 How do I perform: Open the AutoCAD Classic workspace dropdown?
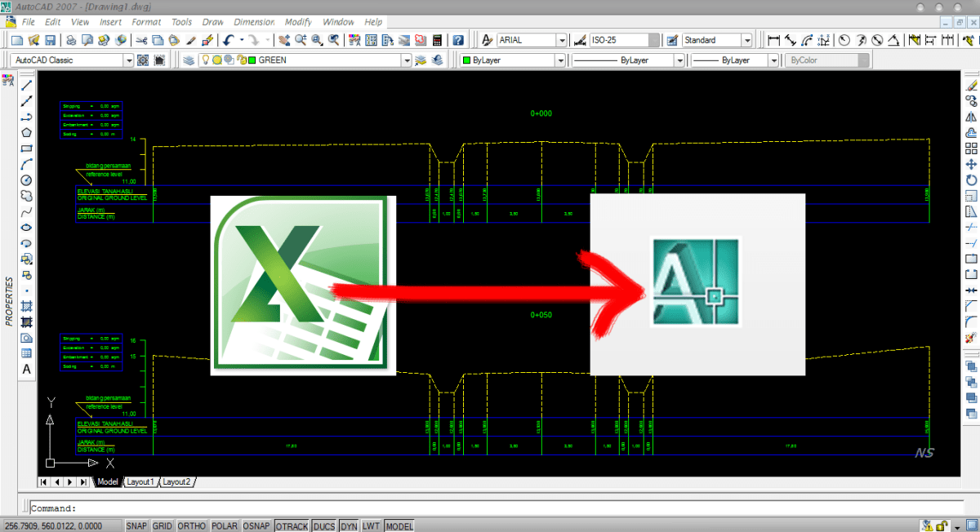pos(71,60)
